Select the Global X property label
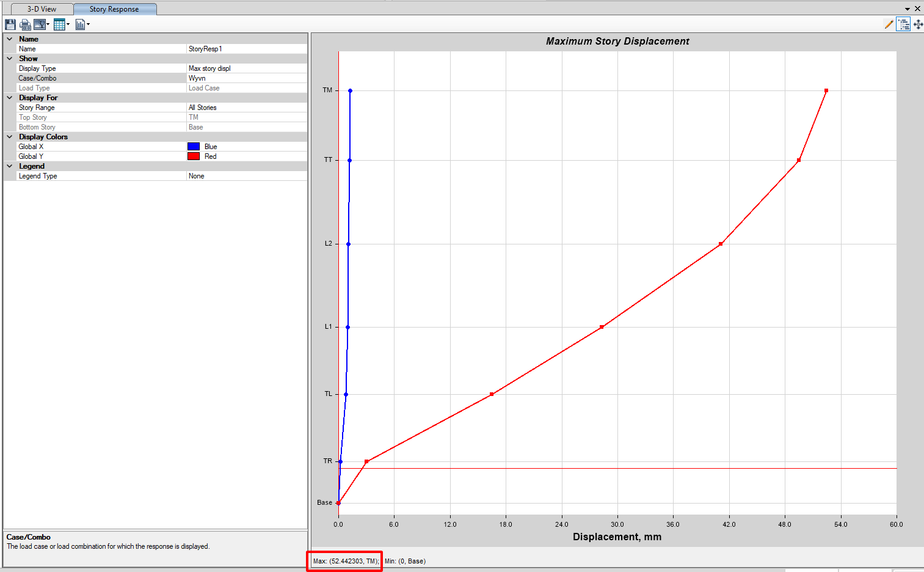924x572 pixels. 31,147
